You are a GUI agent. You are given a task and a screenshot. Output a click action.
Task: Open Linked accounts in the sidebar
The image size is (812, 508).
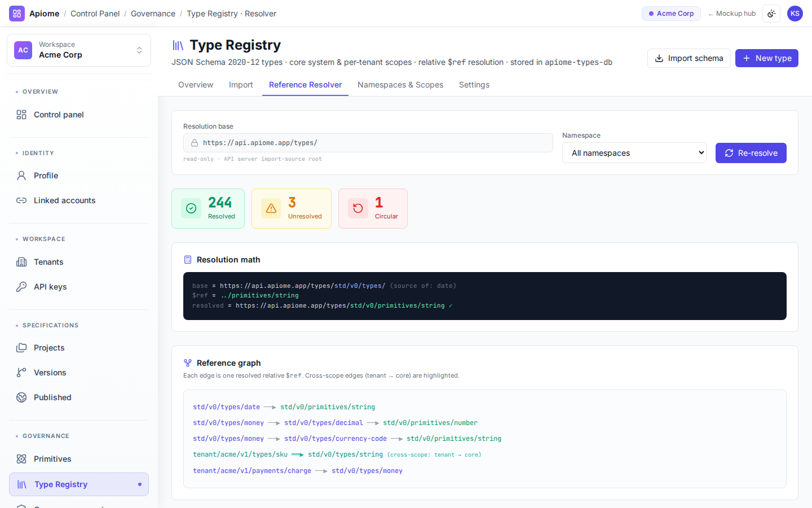click(x=79, y=200)
